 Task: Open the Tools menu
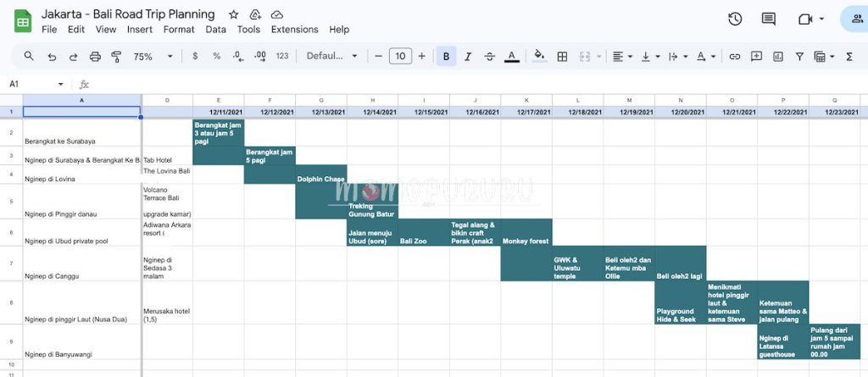point(248,30)
